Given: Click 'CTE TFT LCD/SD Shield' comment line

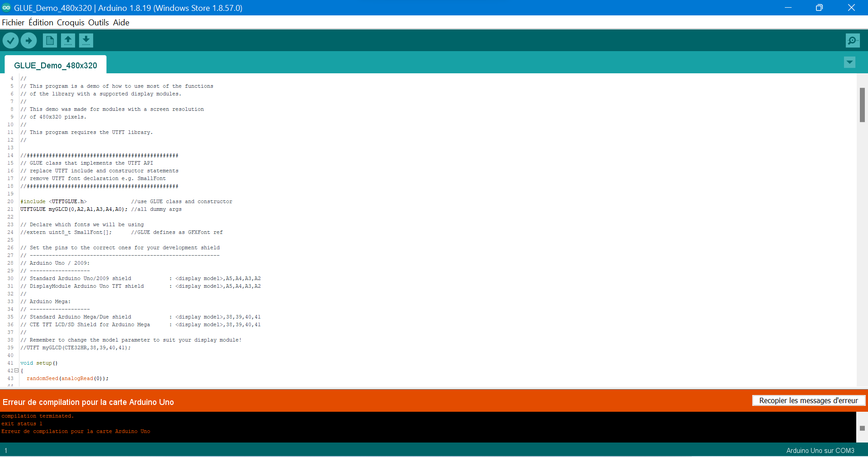Looking at the screenshot, I should point(141,325).
